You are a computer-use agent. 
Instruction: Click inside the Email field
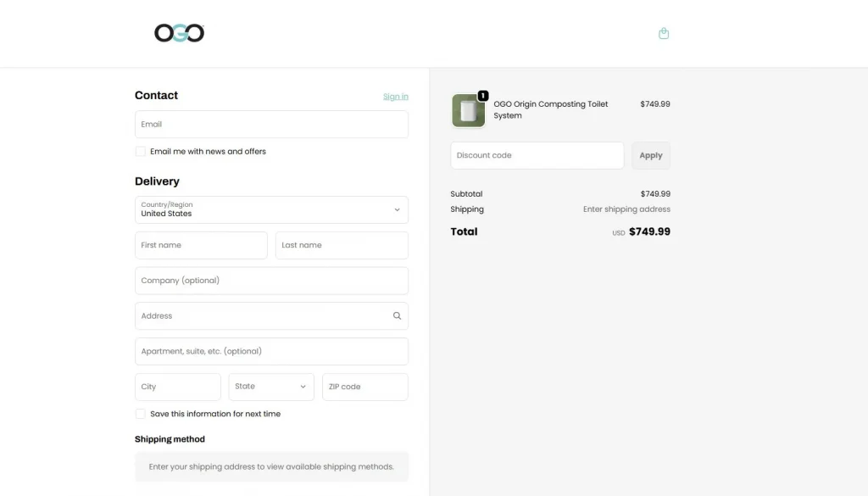coord(271,124)
